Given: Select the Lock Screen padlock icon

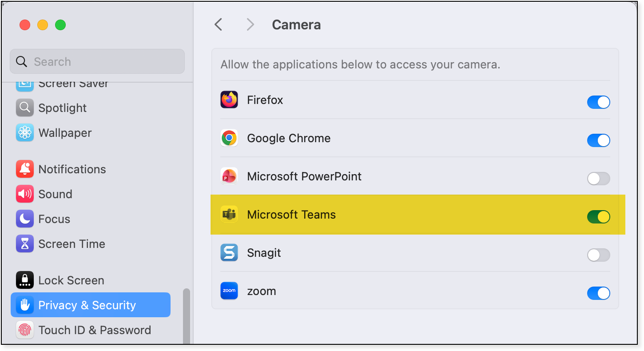Looking at the screenshot, I should pos(25,280).
